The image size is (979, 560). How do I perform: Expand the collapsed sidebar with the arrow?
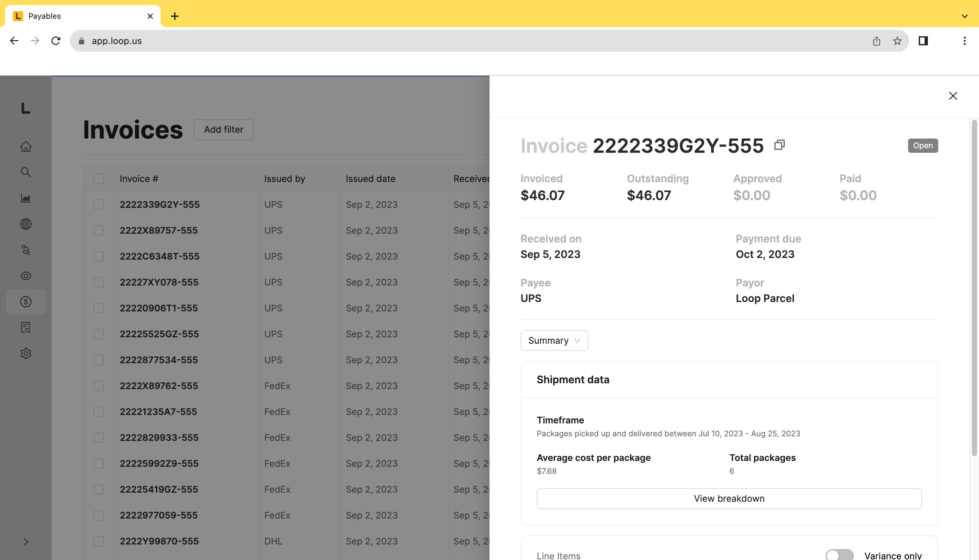26,542
